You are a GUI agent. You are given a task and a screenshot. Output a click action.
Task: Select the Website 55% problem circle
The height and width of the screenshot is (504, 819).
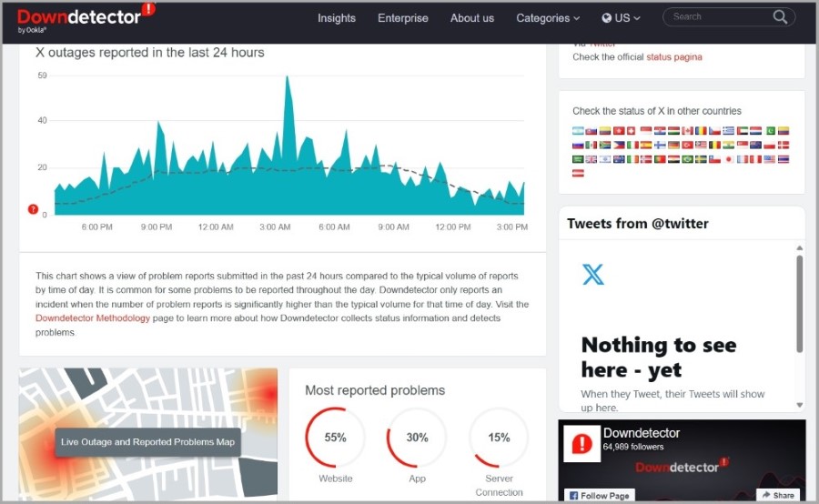pos(335,438)
